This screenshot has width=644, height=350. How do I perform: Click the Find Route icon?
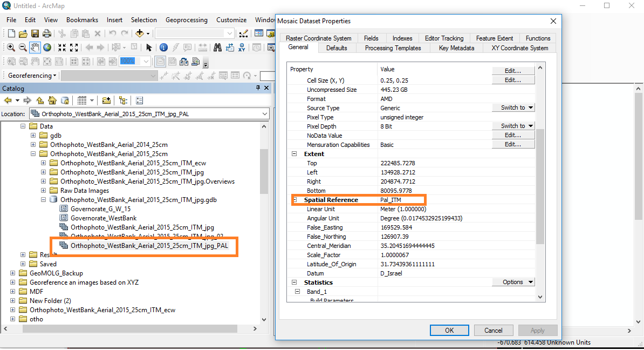(230, 48)
